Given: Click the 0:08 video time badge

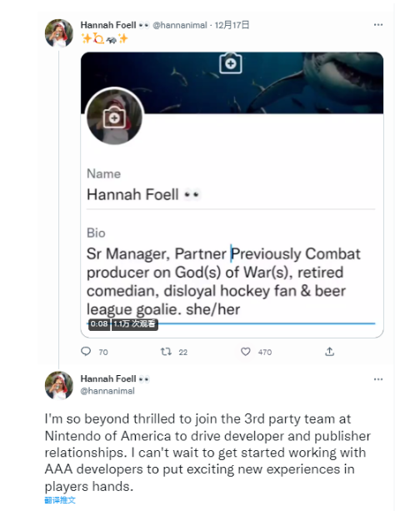Looking at the screenshot, I should click(x=99, y=324).
